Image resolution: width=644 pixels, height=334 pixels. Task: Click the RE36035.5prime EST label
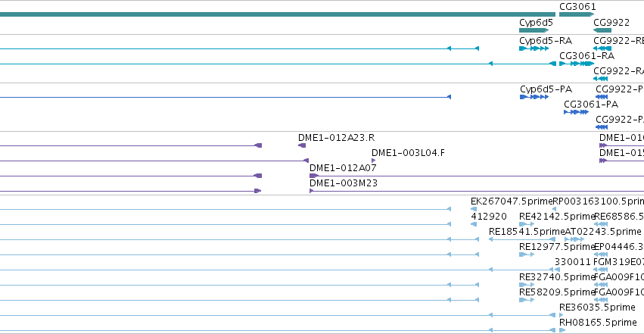coord(597,307)
